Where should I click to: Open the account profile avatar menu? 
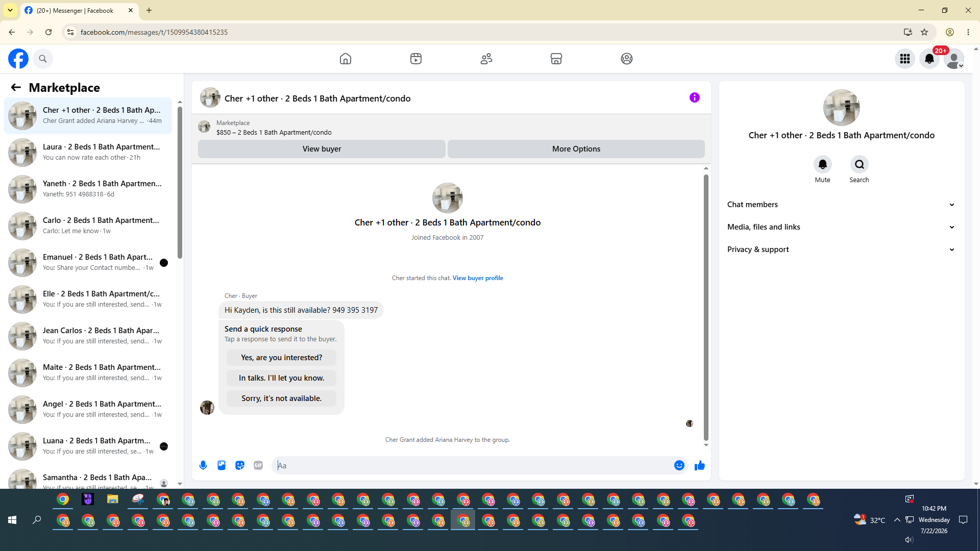coord(954,59)
